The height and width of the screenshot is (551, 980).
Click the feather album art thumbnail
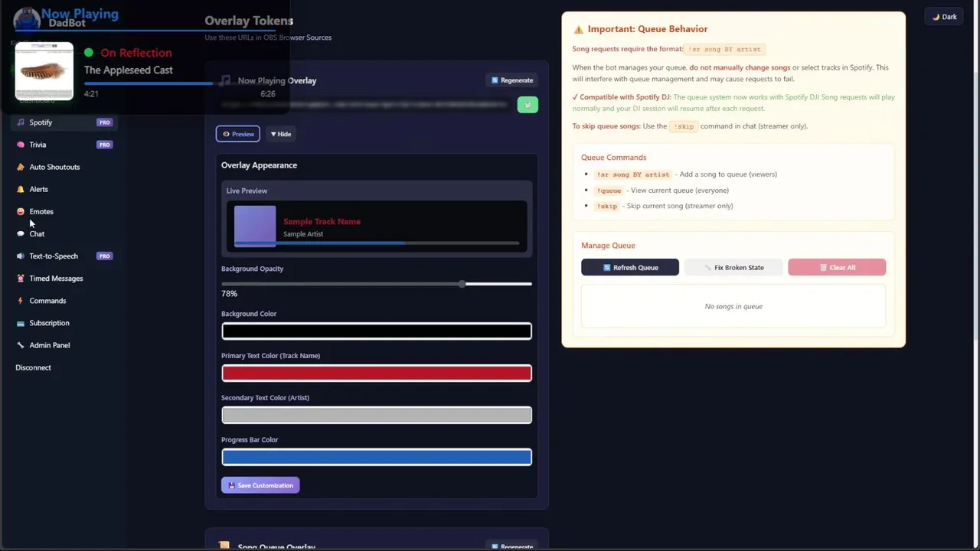coord(44,71)
